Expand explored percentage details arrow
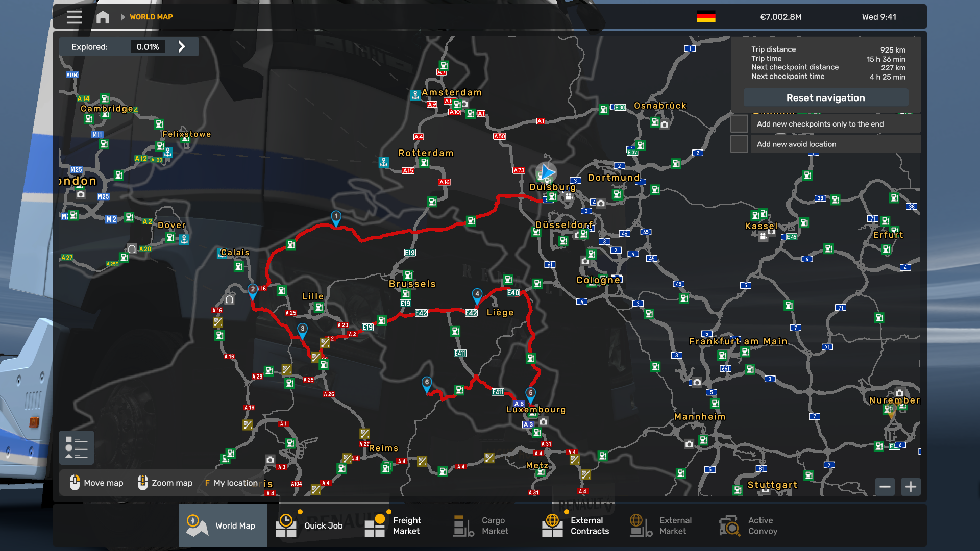The image size is (980, 551). pyautogui.click(x=182, y=47)
